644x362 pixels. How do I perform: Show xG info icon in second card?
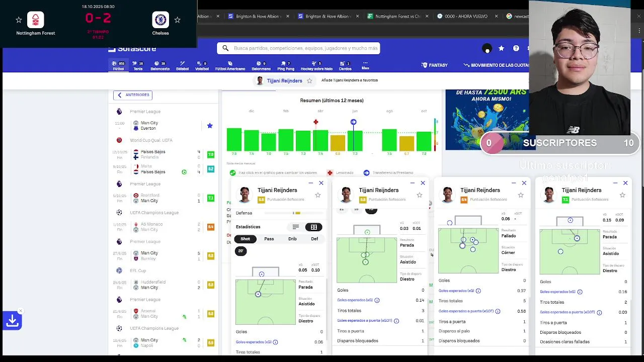click(x=377, y=300)
